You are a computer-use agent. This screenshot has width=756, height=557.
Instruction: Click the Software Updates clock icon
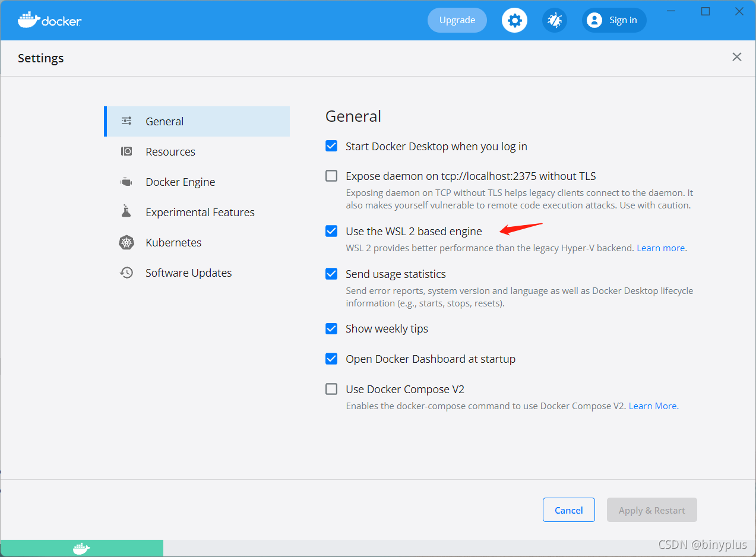point(126,273)
